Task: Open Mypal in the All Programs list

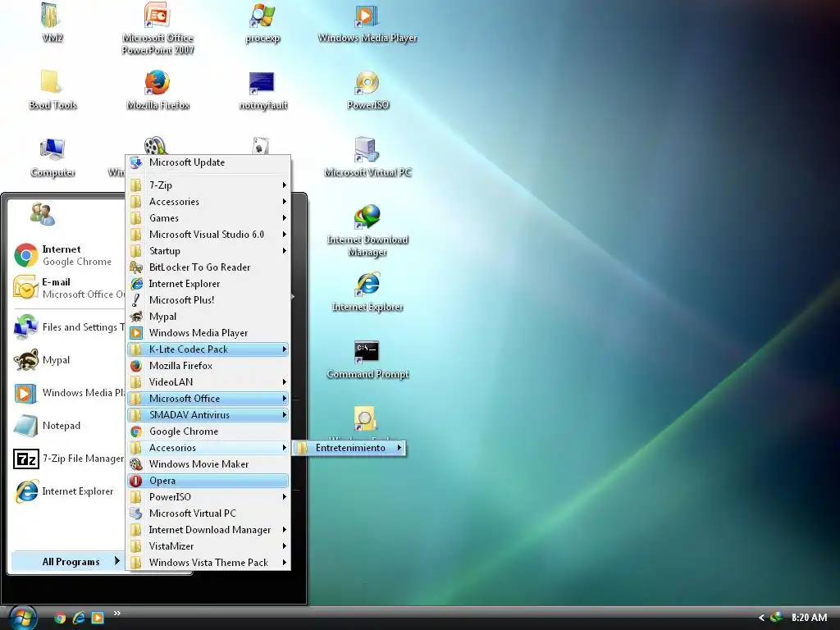Action: click(208, 317)
